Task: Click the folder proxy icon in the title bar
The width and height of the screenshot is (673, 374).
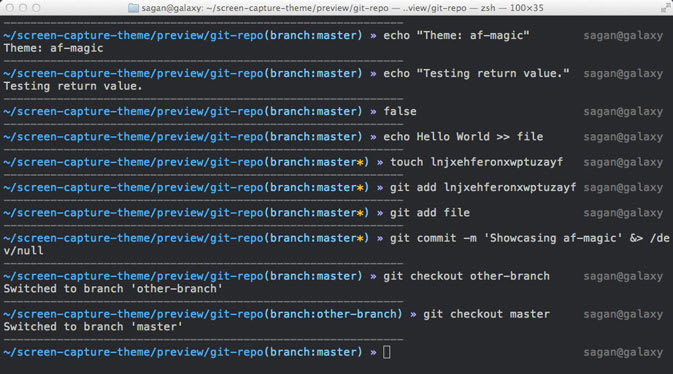Action: click(133, 8)
